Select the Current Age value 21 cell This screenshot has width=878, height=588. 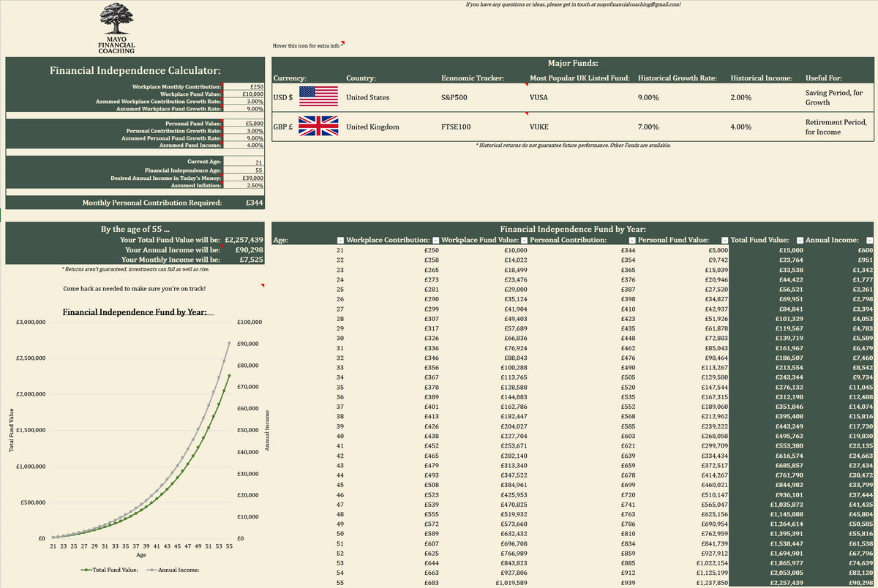[x=244, y=161]
